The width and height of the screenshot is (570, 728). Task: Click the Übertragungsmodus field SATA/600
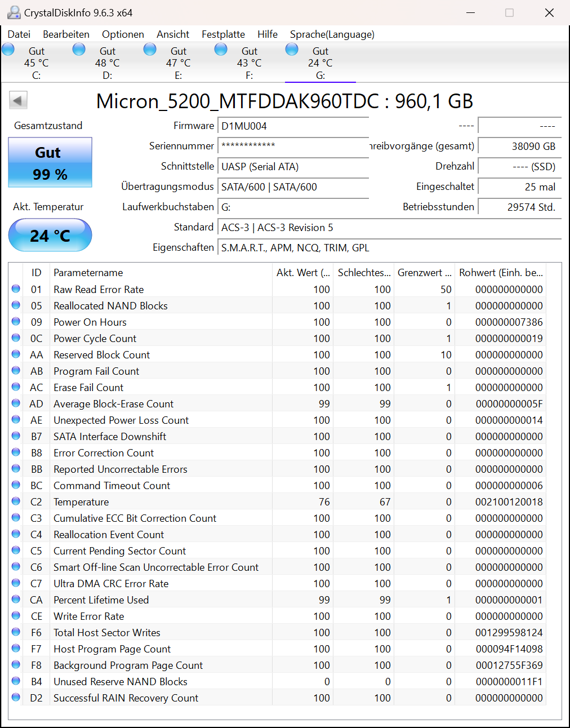tap(293, 187)
